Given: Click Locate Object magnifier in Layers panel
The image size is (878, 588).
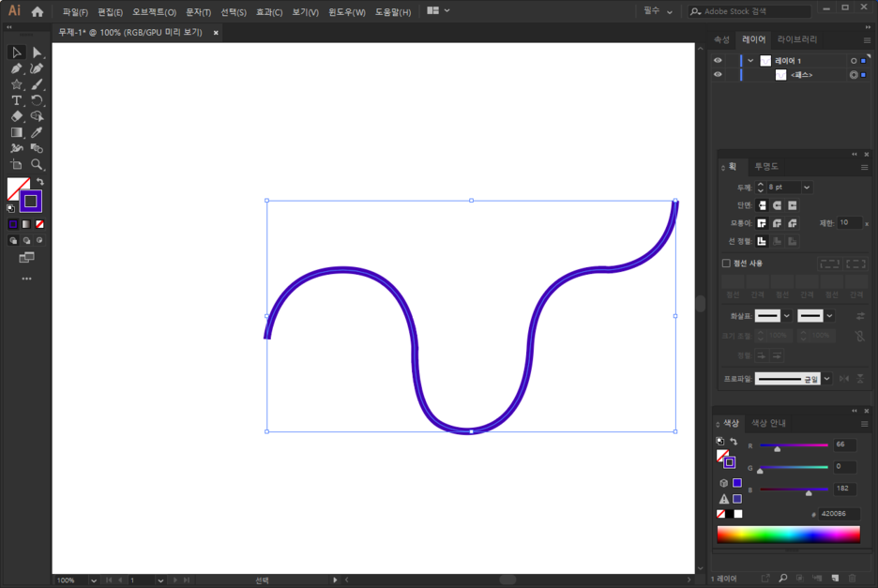Looking at the screenshot, I should click(783, 578).
